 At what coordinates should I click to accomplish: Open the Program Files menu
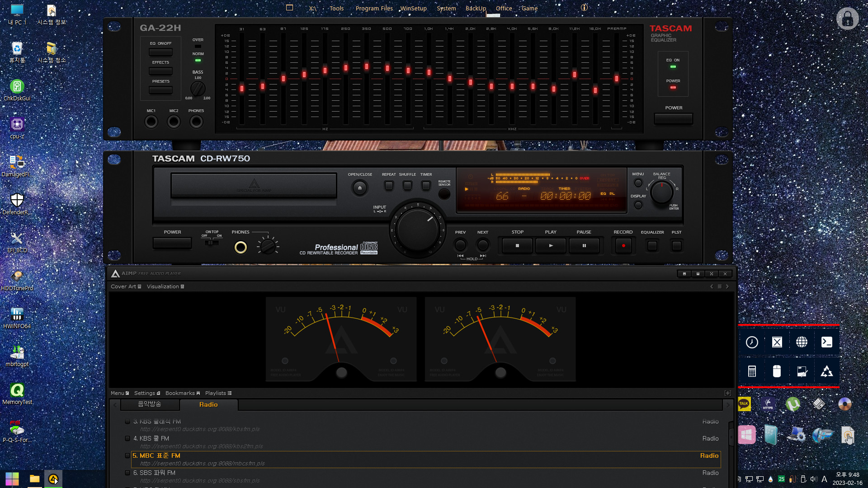374,8
